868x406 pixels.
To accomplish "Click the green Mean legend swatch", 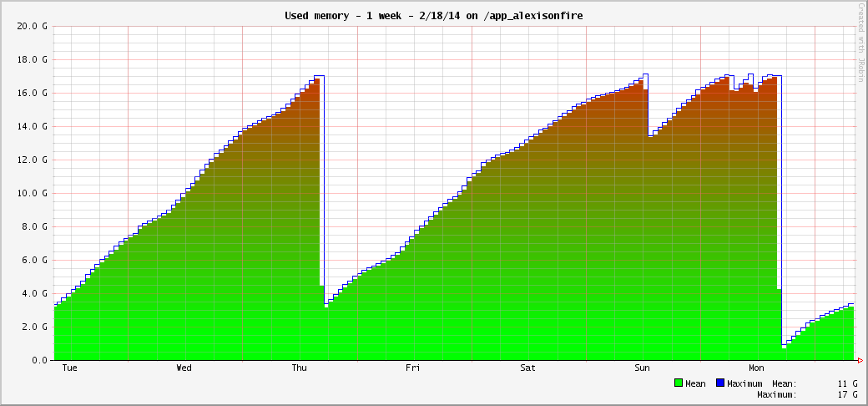I will (x=679, y=383).
